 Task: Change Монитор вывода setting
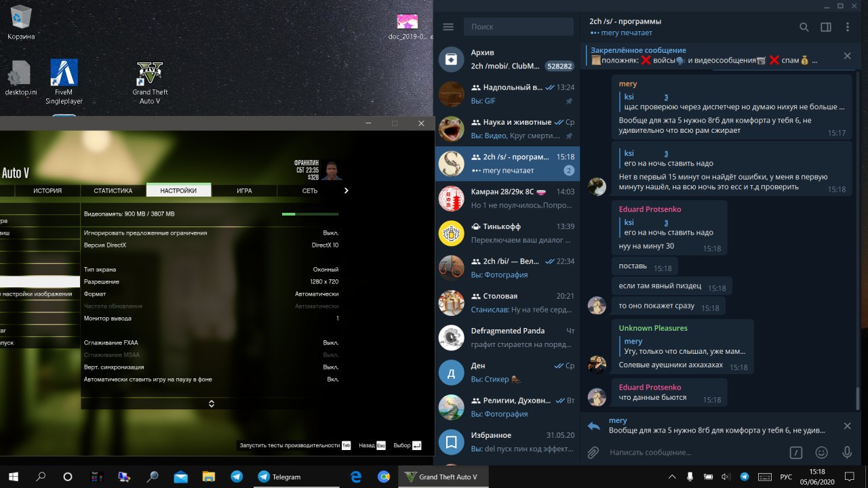[x=211, y=318]
